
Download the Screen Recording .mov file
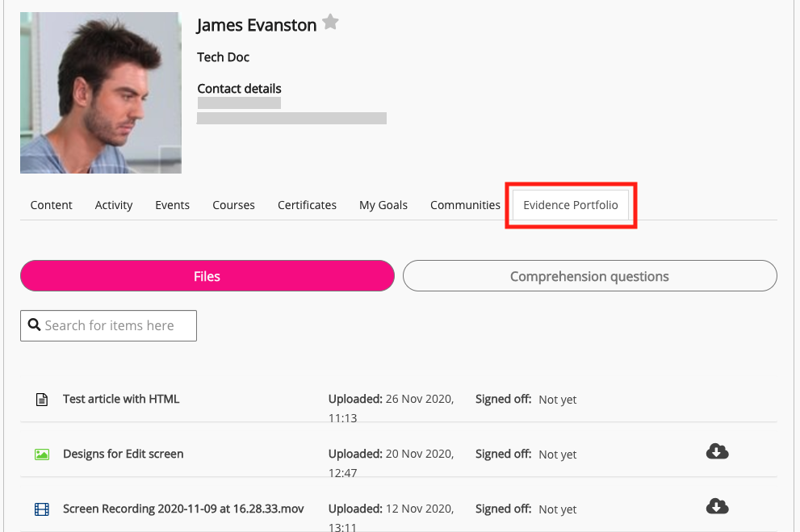(717, 506)
